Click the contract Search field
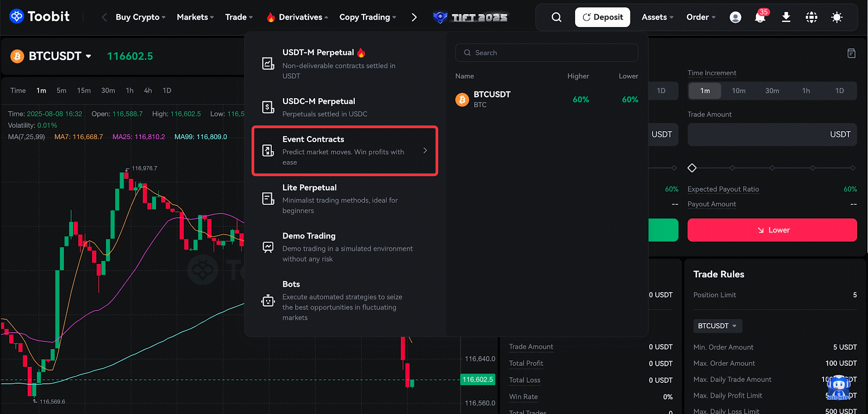Image resolution: width=868 pixels, height=414 pixels. pyautogui.click(x=547, y=53)
